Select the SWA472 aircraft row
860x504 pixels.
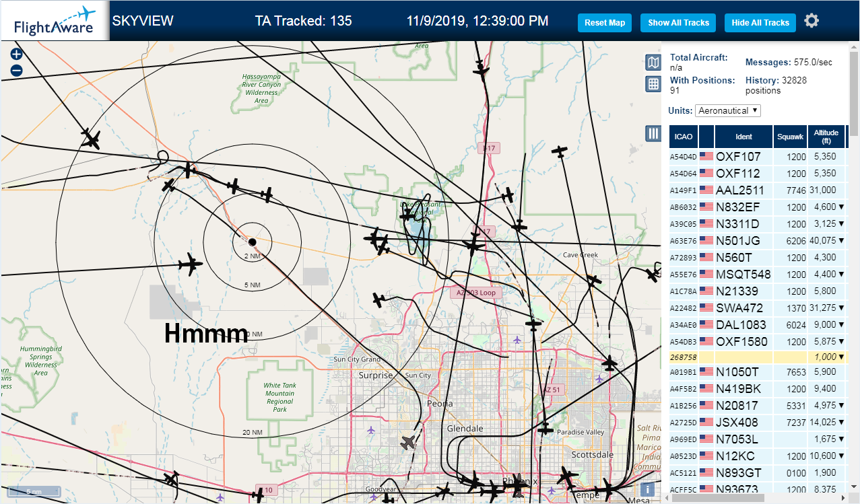(759, 308)
